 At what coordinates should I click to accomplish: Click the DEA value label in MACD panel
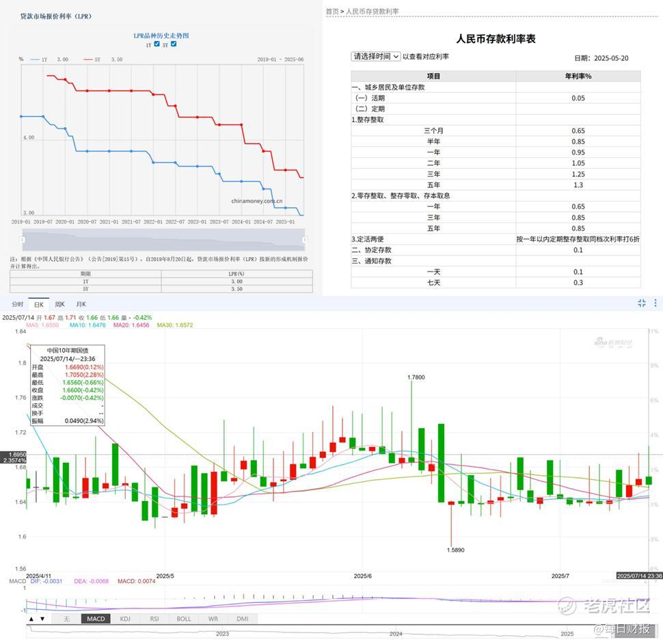[x=91, y=581]
